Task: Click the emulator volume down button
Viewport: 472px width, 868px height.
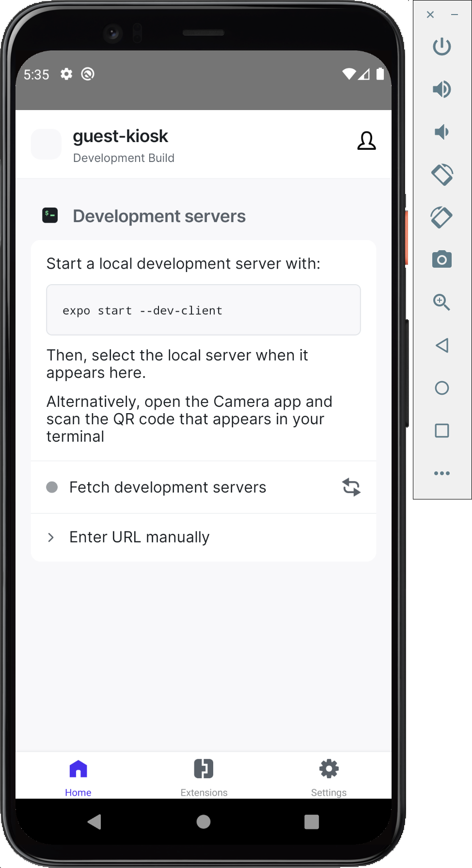Action: pos(442,132)
